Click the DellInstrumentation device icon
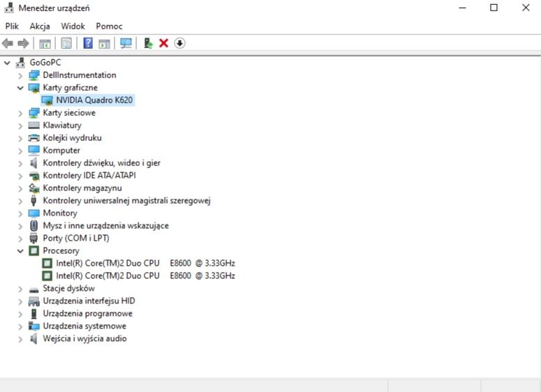 click(34, 75)
